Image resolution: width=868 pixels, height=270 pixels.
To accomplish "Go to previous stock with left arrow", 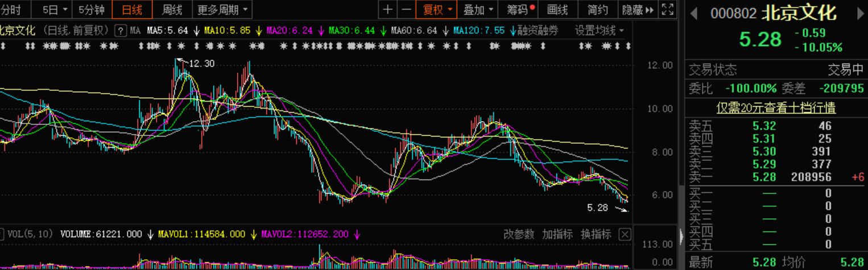I will coord(693,14).
